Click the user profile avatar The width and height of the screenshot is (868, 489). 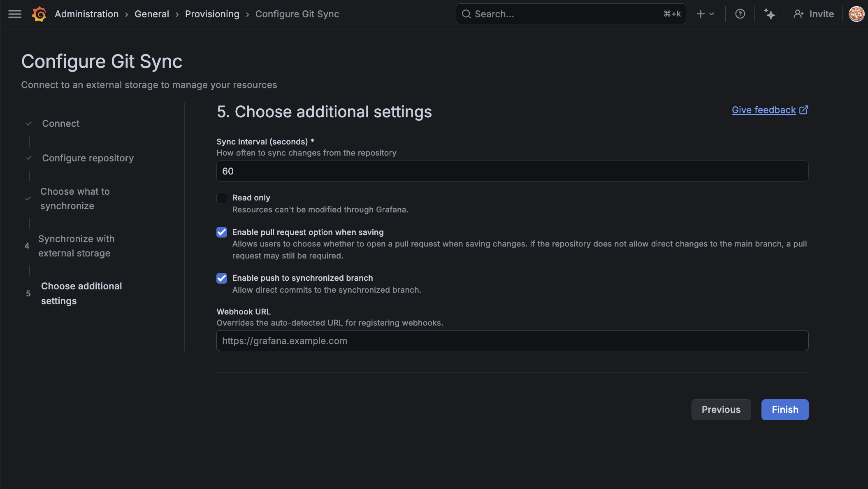click(x=856, y=14)
